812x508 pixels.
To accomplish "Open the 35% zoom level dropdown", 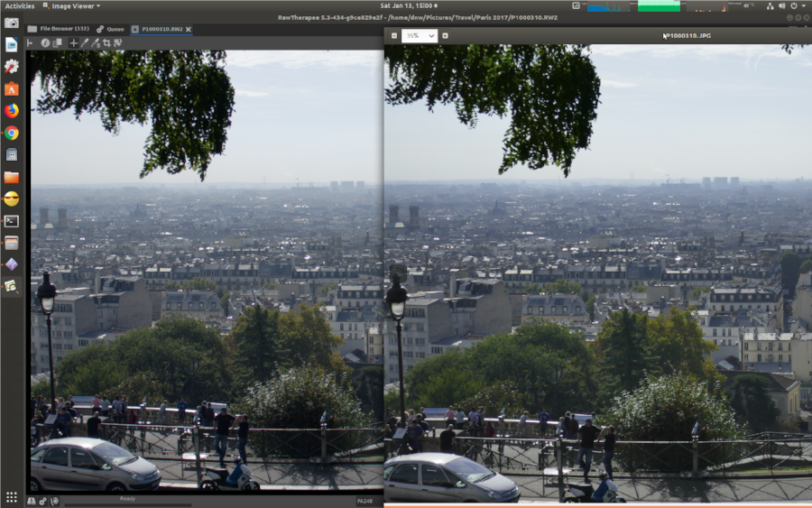I will (419, 36).
